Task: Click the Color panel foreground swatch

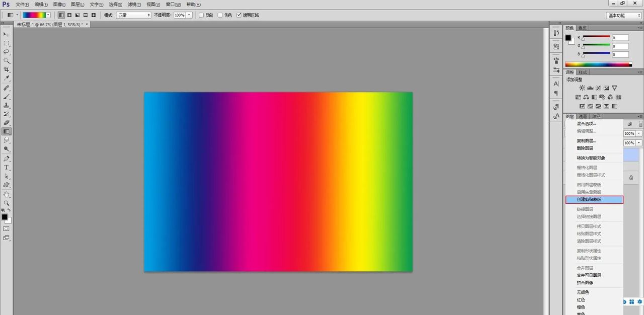Action: point(568,38)
